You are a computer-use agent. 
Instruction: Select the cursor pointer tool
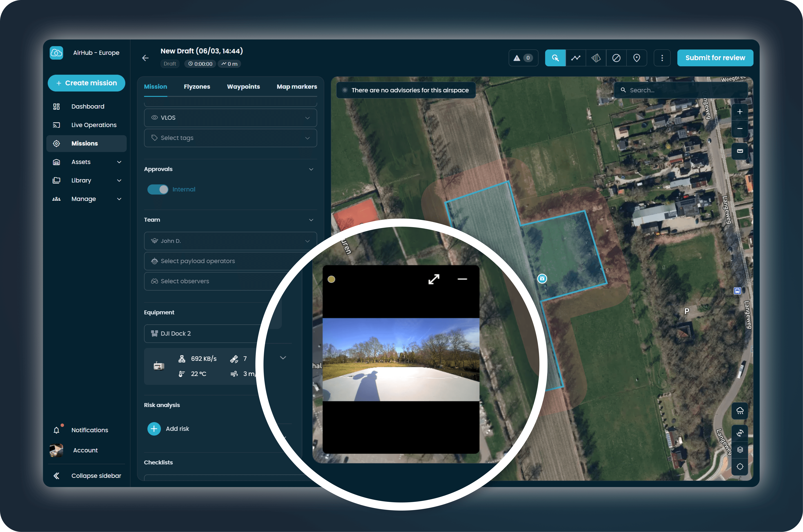pyautogui.click(x=555, y=58)
